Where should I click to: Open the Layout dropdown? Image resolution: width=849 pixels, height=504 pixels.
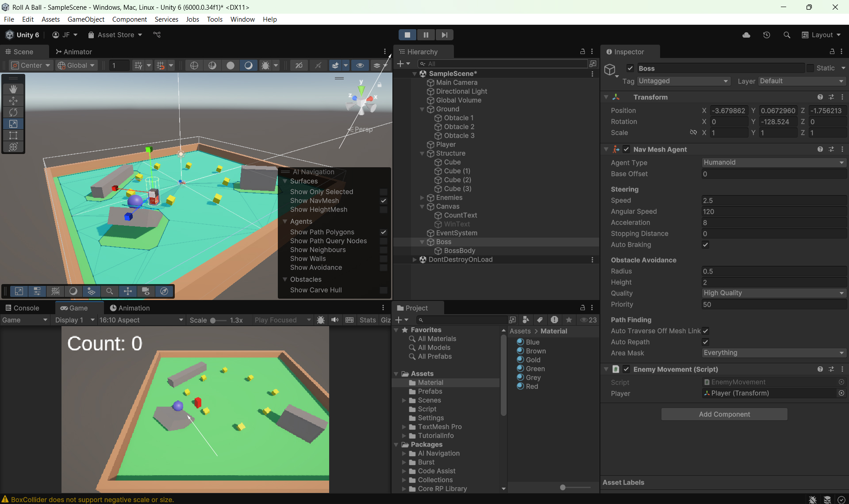[821, 35]
